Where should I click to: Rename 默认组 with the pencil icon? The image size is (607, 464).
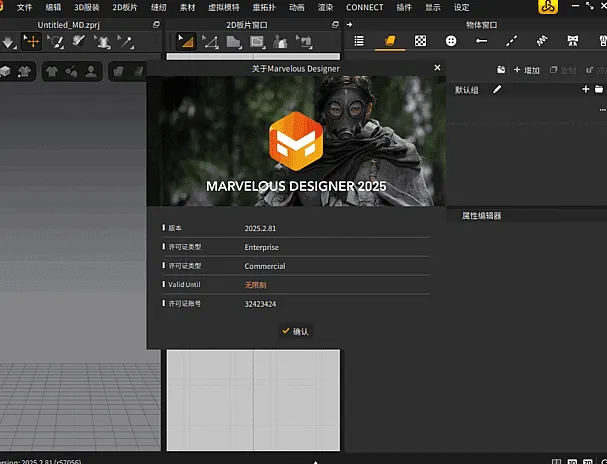coord(497,89)
